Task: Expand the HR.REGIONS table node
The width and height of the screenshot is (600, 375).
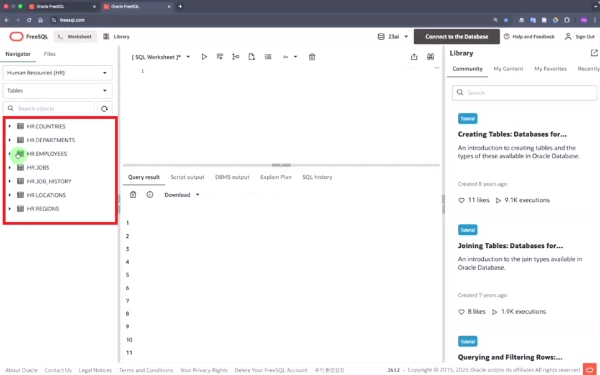Action: [x=10, y=209]
